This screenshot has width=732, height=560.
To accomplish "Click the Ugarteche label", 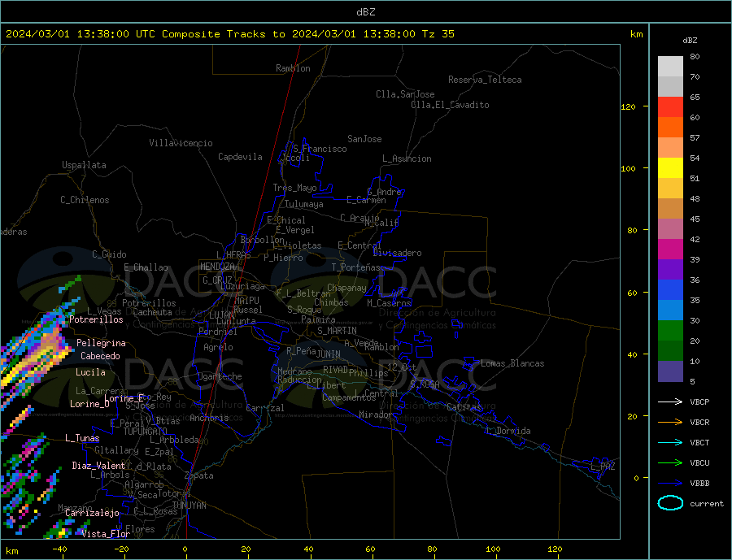I will click(220, 376).
